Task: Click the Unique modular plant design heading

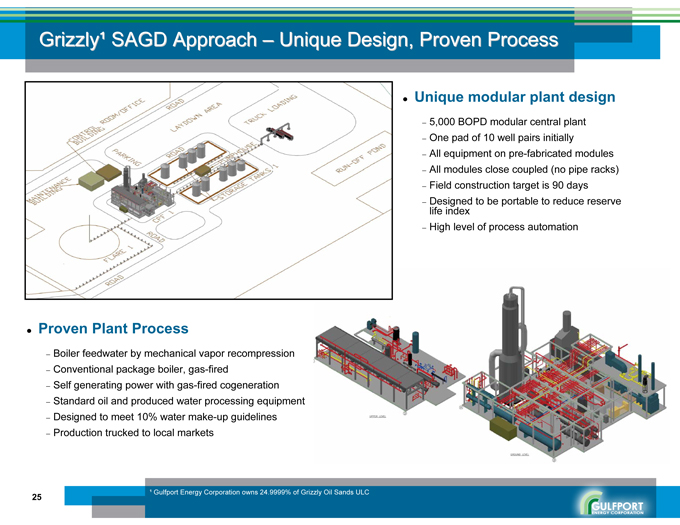Action: coord(514,98)
